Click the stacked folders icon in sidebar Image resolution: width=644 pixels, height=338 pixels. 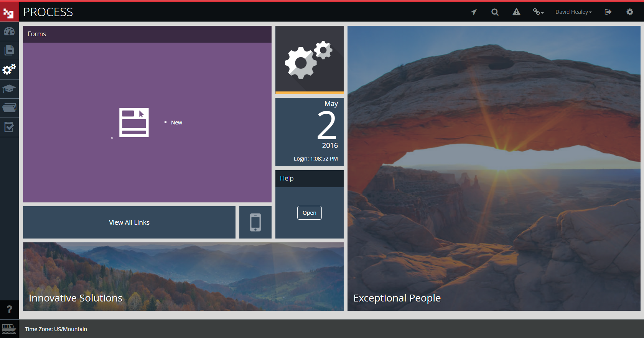click(9, 108)
